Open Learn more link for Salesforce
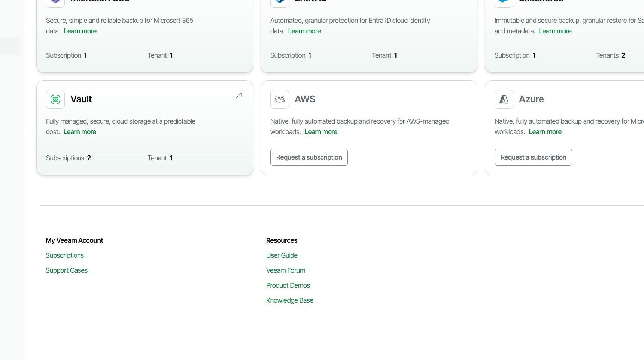This screenshot has width=644, height=360. (555, 31)
